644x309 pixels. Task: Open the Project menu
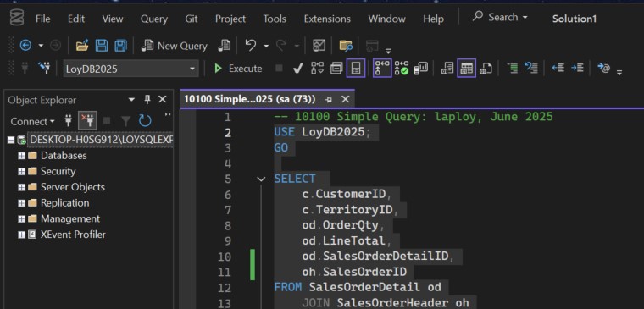(x=230, y=19)
